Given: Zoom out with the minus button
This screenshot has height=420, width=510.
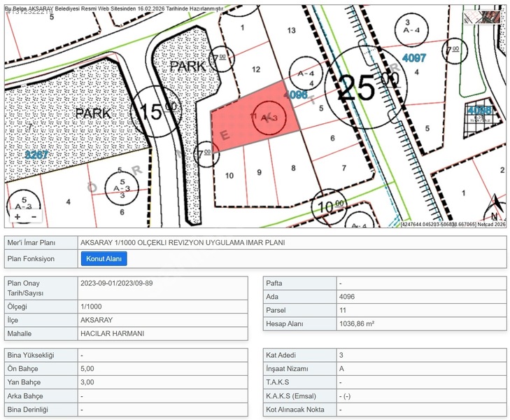Looking at the screenshot, I should pos(34,217).
